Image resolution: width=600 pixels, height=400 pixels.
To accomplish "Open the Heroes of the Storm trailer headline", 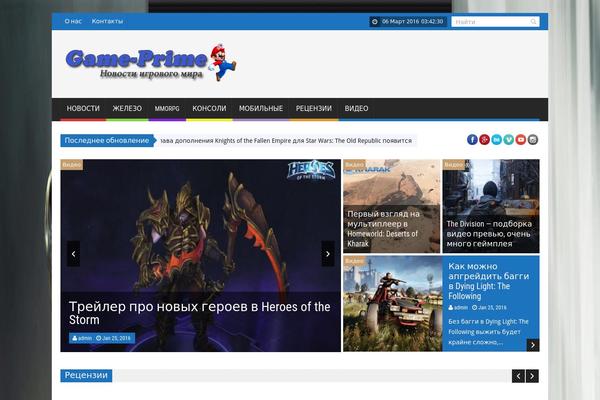I will point(199,313).
